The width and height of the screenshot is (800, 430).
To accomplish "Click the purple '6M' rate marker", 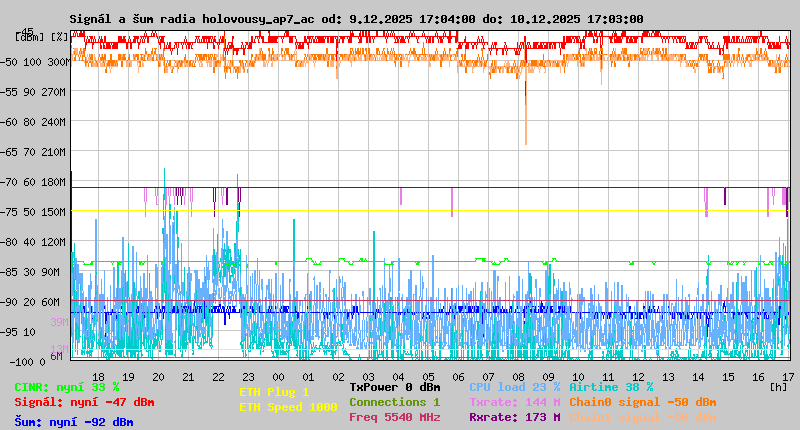I will click(56, 357).
